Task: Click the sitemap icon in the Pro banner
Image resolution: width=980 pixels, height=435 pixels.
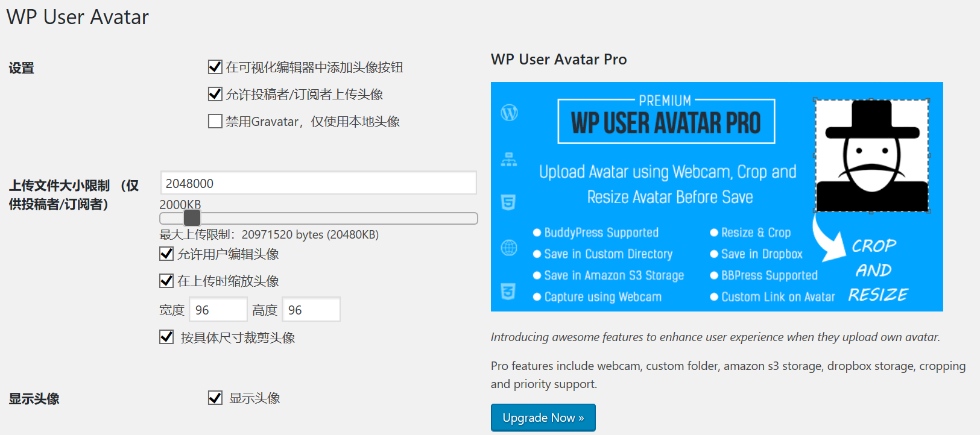Action: click(x=509, y=160)
